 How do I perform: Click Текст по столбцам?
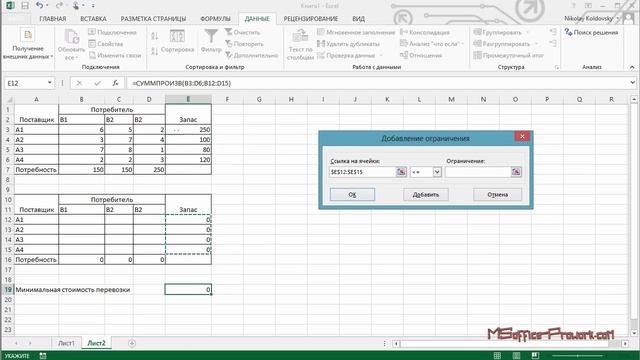[300, 44]
